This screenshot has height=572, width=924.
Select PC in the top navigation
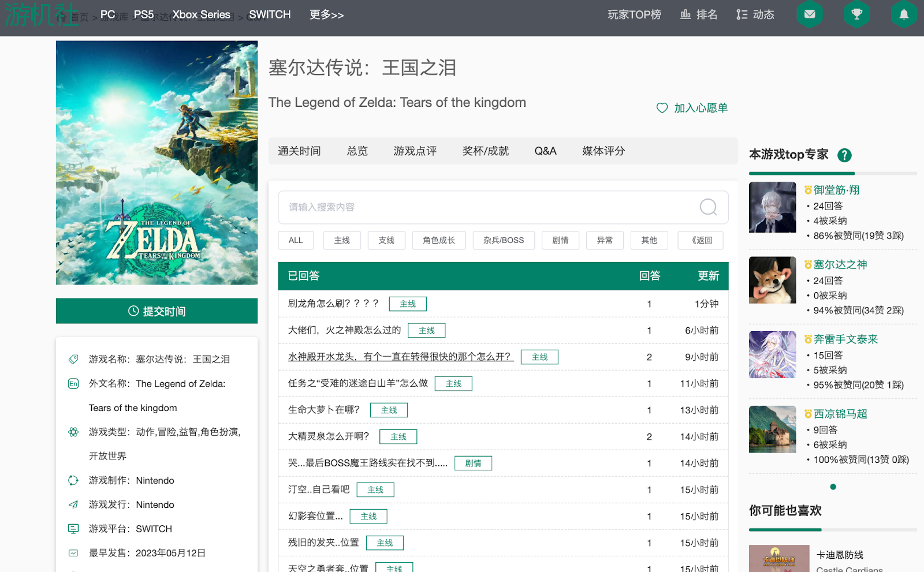pyautogui.click(x=108, y=14)
